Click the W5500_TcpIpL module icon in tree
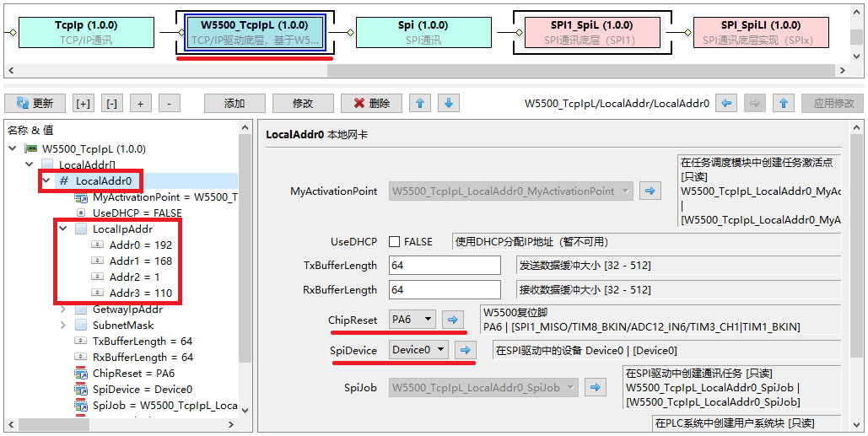This screenshot has width=868, height=436. (31, 148)
